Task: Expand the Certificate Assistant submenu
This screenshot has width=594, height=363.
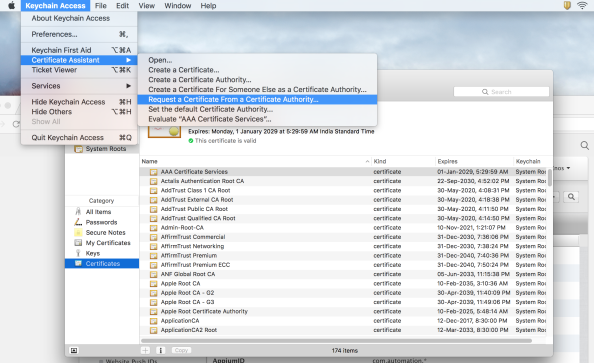Action: click(79, 60)
